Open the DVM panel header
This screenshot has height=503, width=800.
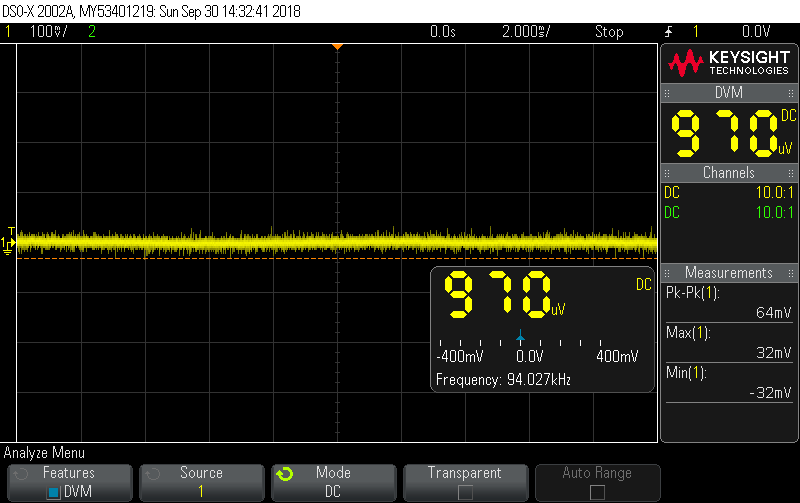pos(729,93)
